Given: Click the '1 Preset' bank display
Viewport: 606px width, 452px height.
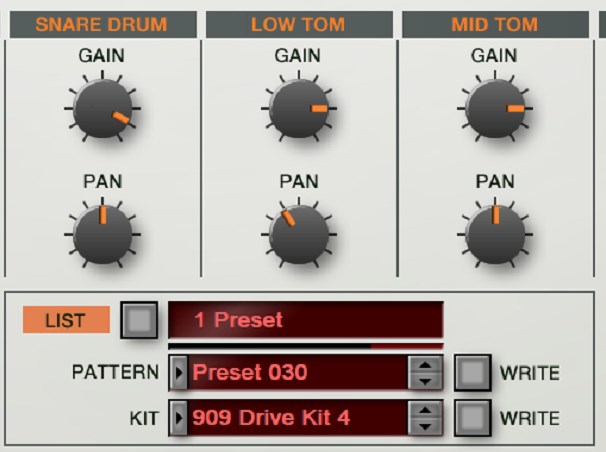Looking at the screenshot, I should click(x=305, y=320).
